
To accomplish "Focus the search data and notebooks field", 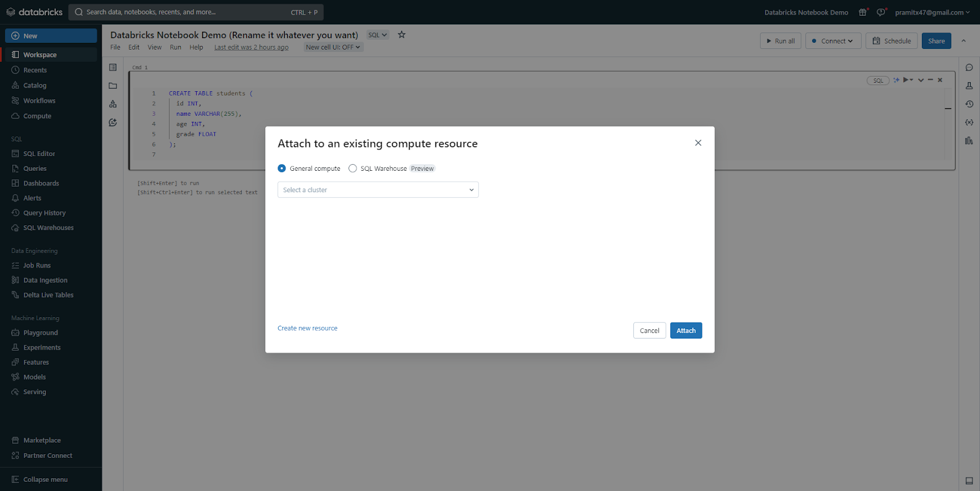I will pos(196,12).
